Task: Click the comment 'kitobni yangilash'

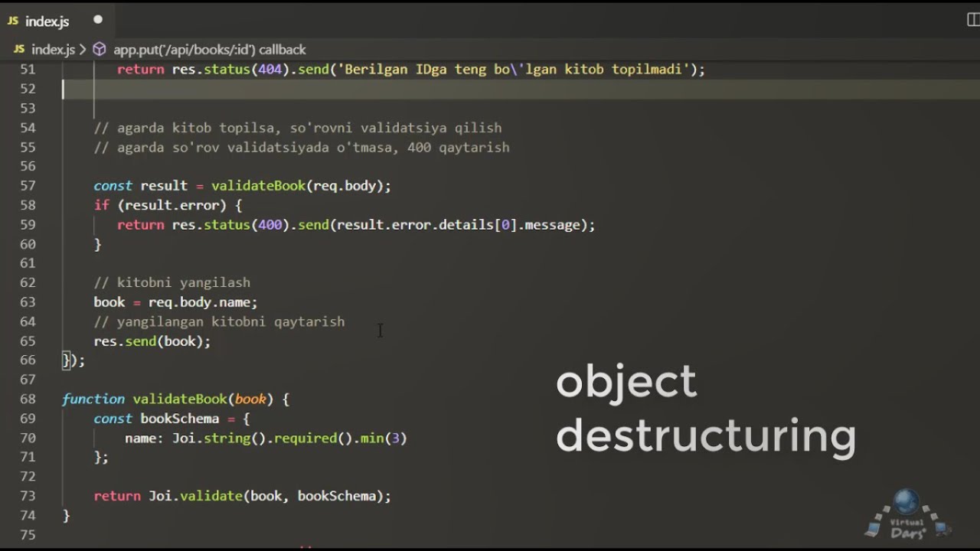Action: pyautogui.click(x=172, y=283)
